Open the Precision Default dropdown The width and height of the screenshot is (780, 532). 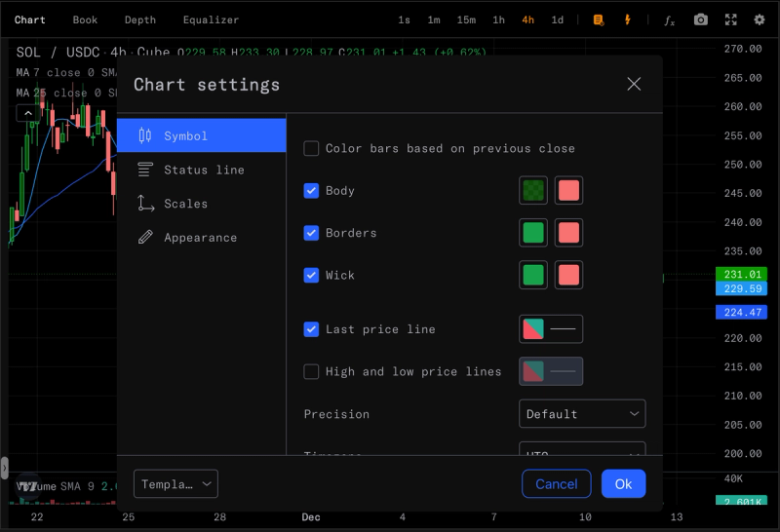tap(582, 414)
